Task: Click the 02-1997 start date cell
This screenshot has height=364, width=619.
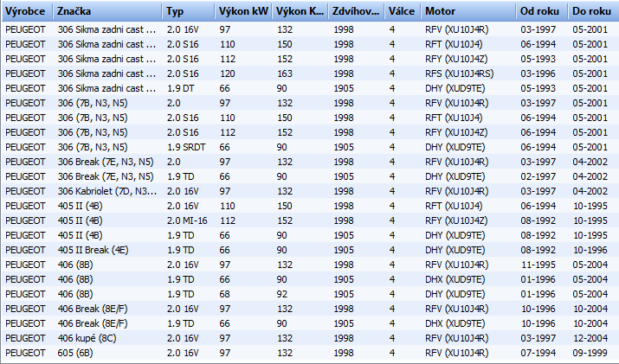Action: [x=538, y=176]
